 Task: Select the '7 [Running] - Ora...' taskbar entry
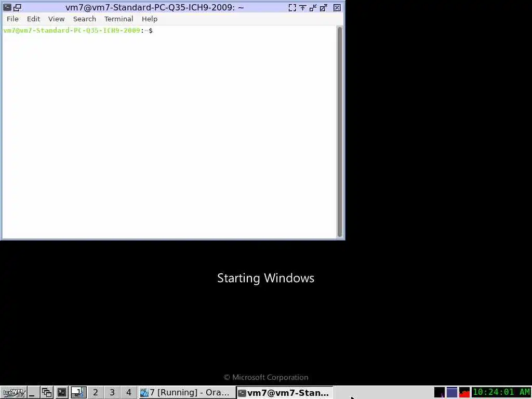[x=187, y=393]
